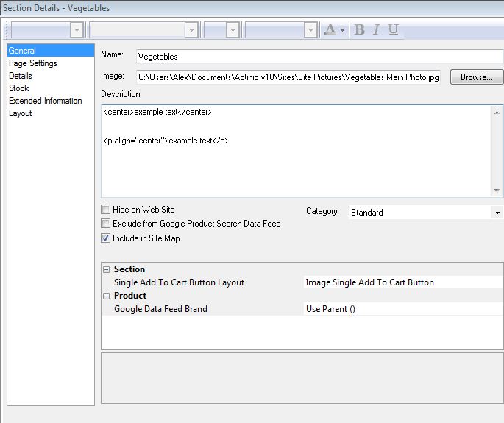
Task: Open the Layout page
Action: point(20,113)
